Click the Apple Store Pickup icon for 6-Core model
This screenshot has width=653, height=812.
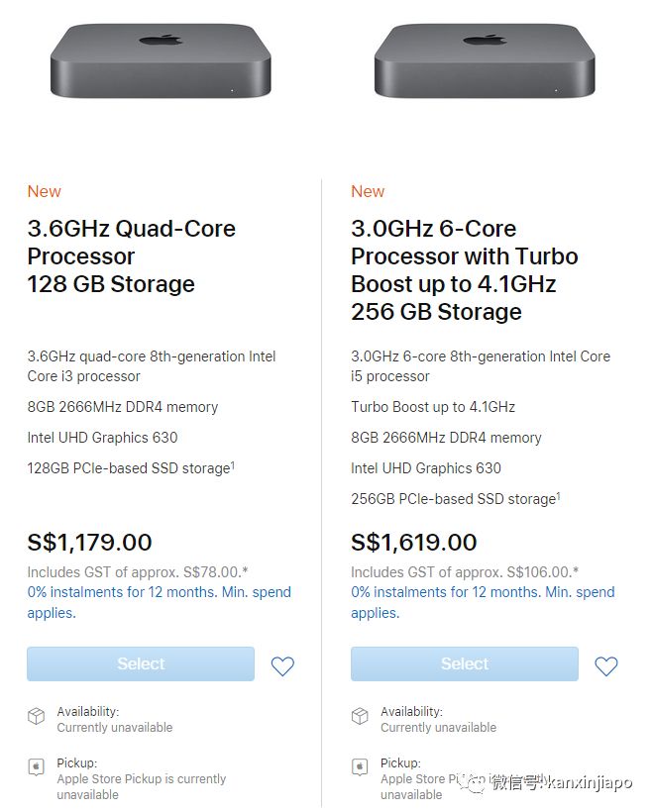(x=360, y=767)
